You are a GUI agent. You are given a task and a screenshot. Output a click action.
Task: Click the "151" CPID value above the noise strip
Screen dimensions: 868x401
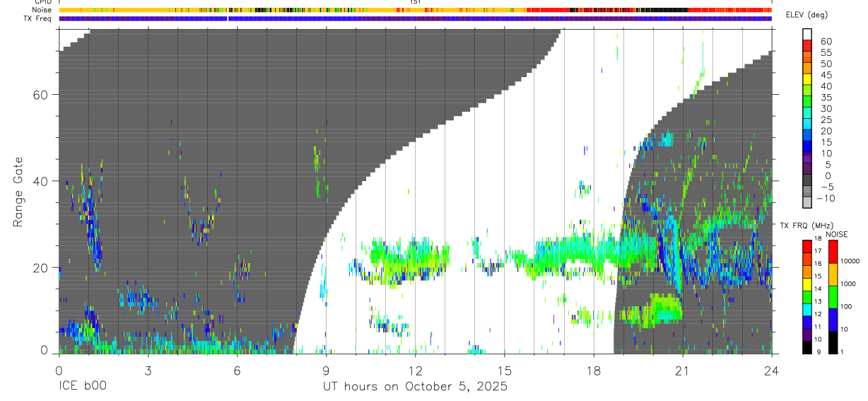(416, 2)
